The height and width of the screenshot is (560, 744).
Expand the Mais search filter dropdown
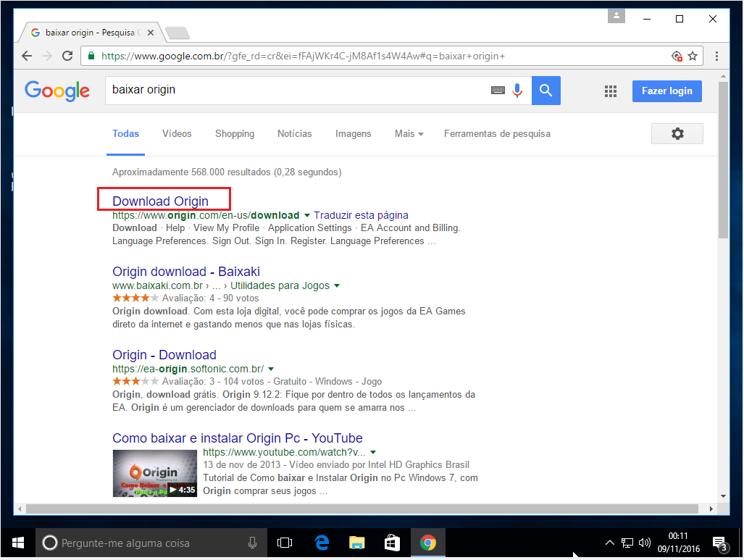[409, 134]
